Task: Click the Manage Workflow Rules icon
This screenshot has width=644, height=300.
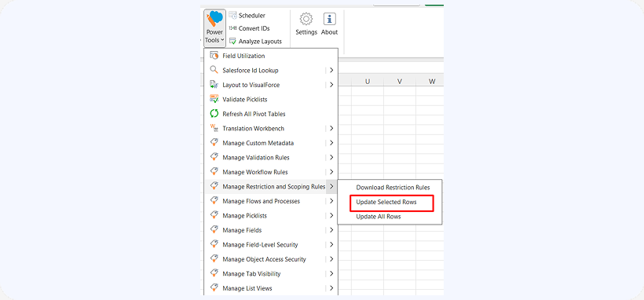Action: click(x=214, y=172)
